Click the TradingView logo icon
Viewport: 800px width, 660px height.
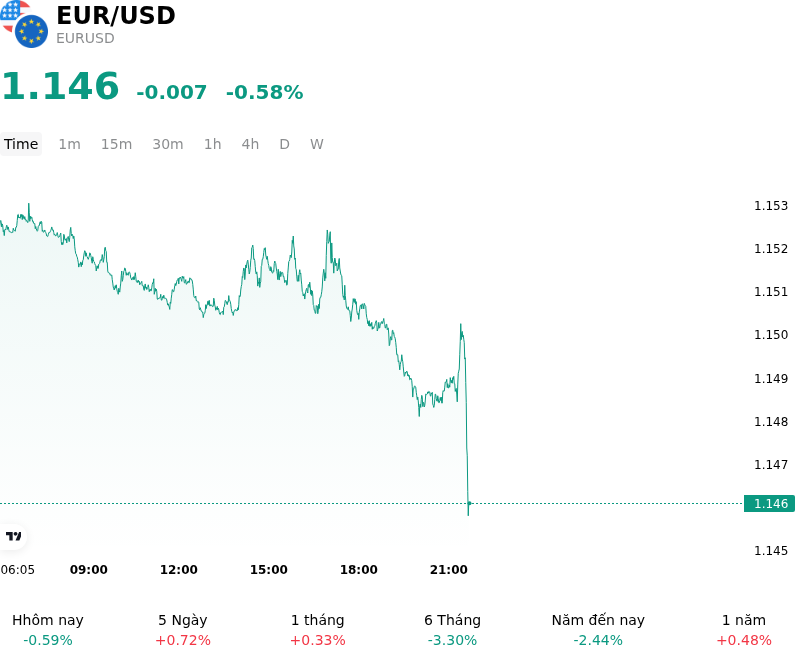click(13, 536)
